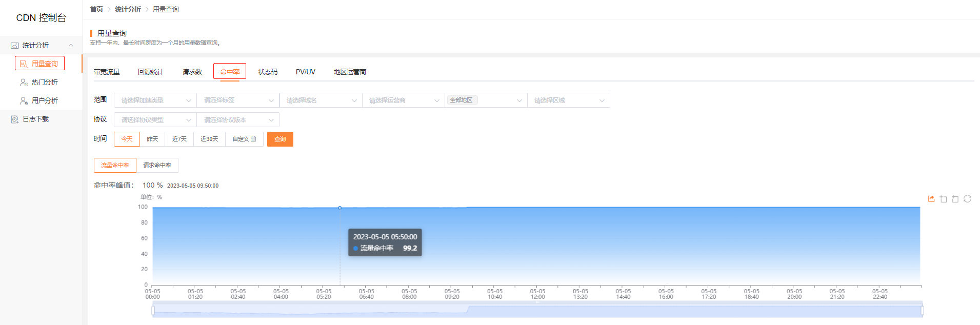Switch to the 请求数 tab

click(192, 72)
